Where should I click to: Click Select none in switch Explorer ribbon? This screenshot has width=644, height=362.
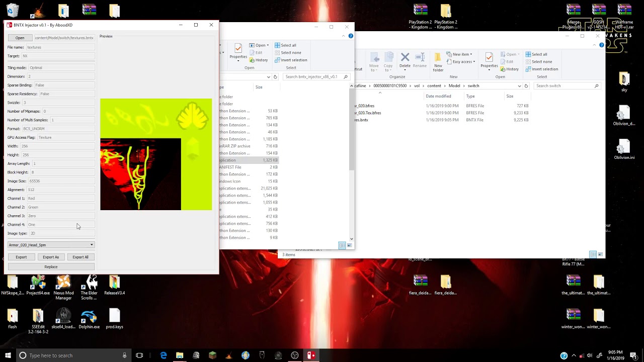pyautogui.click(x=538, y=62)
